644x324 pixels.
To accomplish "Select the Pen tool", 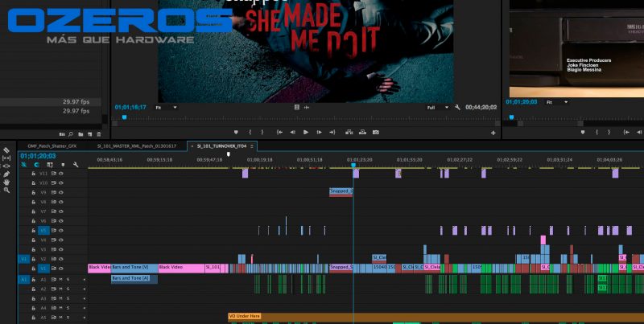I will tap(6, 174).
